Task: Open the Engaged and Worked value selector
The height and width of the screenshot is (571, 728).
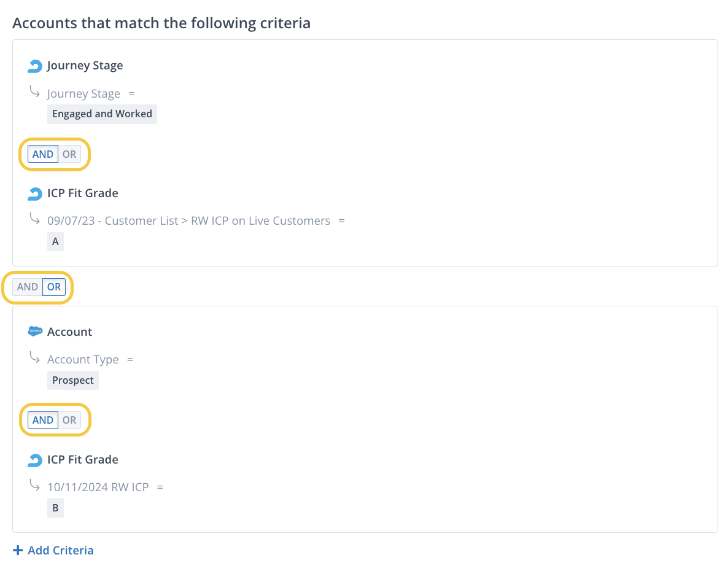Action: (x=102, y=114)
